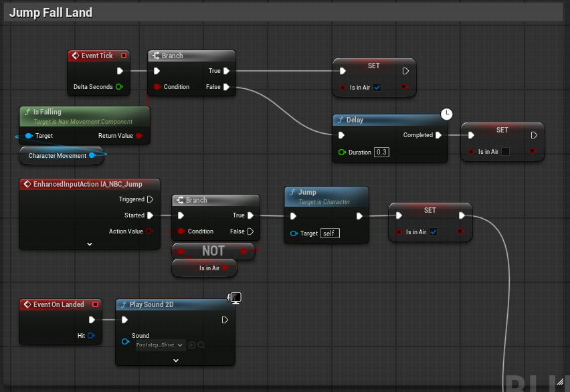Click the use-selected-asset arrow icon beside Sound
The height and width of the screenshot is (392, 570).
(x=192, y=345)
